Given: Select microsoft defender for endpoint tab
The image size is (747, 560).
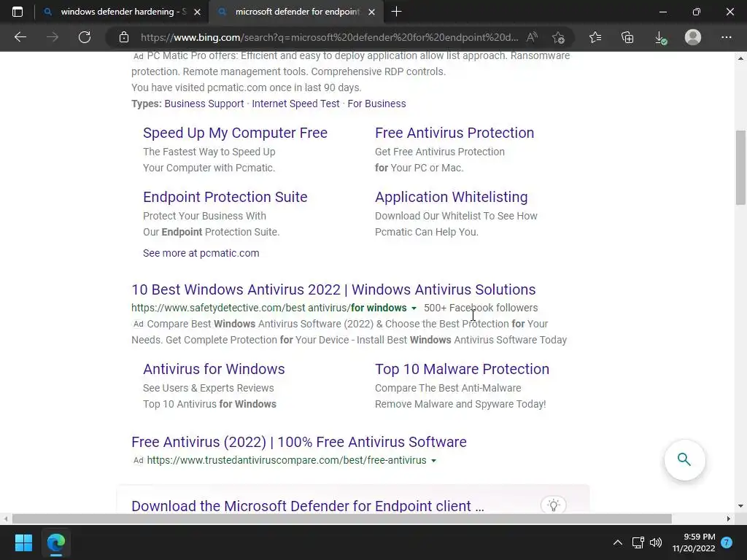Looking at the screenshot, I should tap(295, 12).
